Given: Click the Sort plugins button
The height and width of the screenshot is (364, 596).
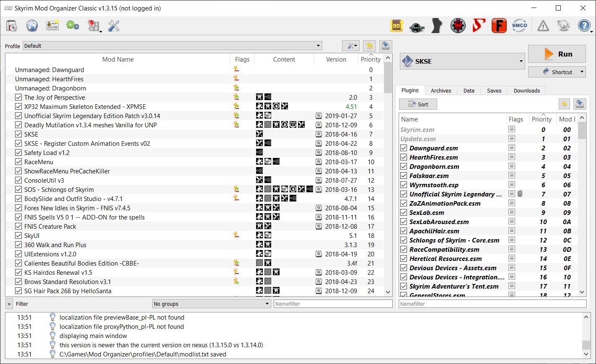Looking at the screenshot, I should [x=418, y=104].
